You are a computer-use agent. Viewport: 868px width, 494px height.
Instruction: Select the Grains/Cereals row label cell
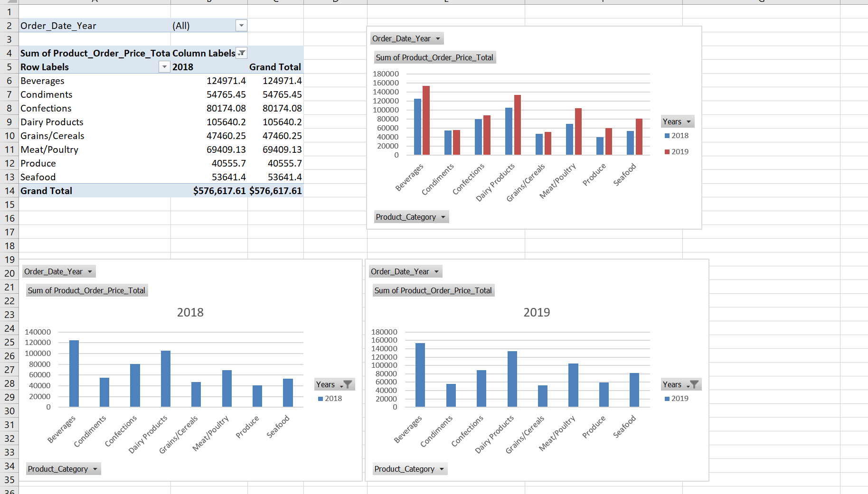(x=94, y=136)
